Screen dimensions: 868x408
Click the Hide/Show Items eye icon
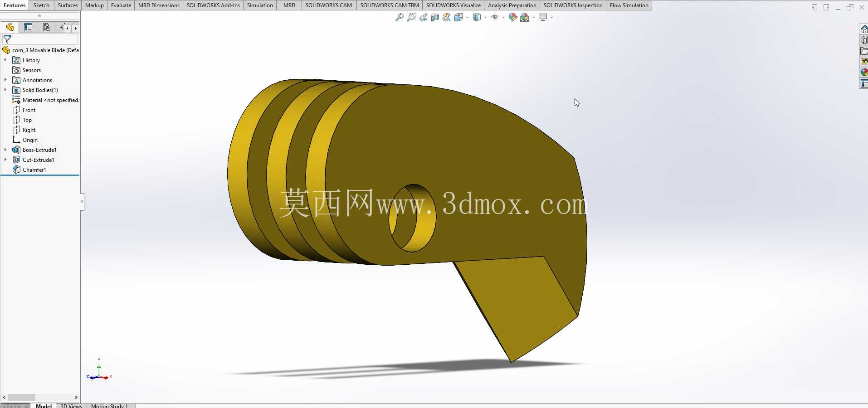point(495,17)
